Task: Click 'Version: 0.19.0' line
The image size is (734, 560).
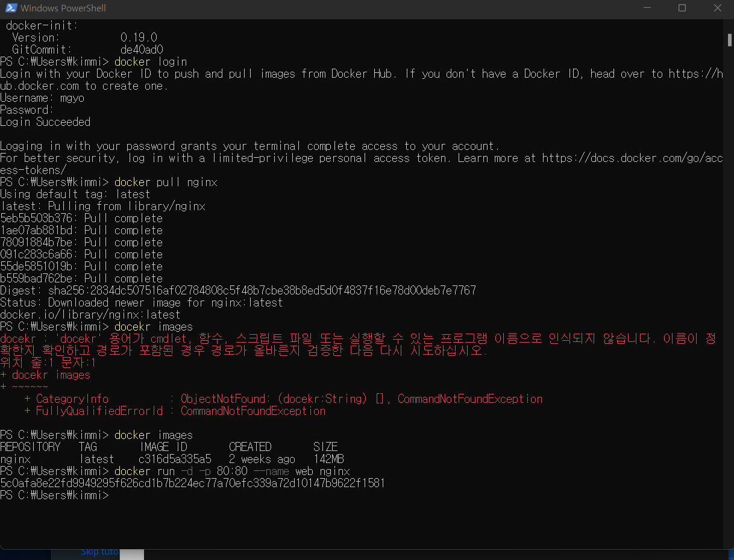Action: [84, 37]
